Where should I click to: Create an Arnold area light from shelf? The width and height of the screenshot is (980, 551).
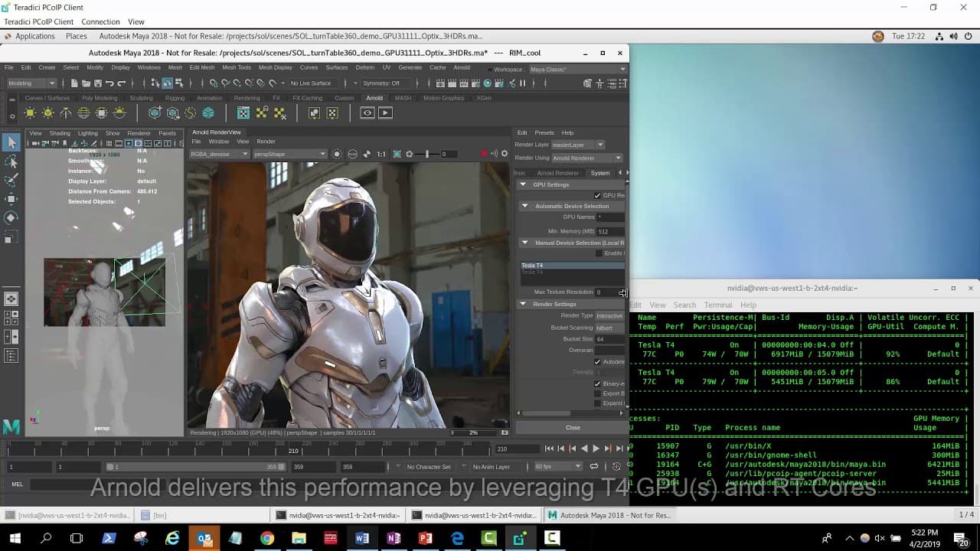click(30, 113)
